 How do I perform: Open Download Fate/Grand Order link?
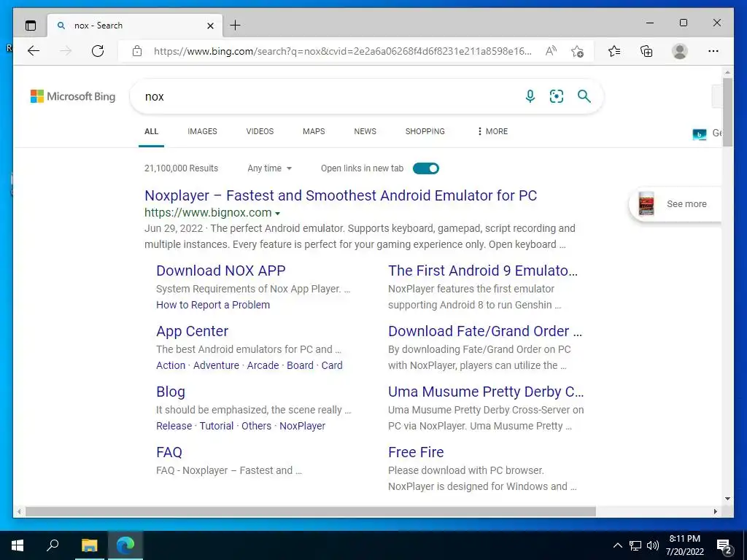point(485,331)
